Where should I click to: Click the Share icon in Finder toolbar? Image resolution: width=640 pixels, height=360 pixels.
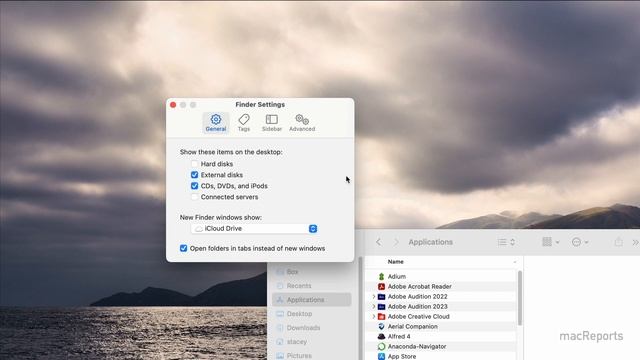pos(618,242)
